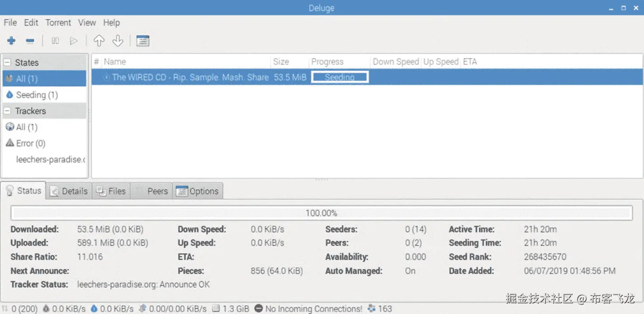This screenshot has height=314, width=644.
Task: Click the Options tab icon
Action: 182,191
